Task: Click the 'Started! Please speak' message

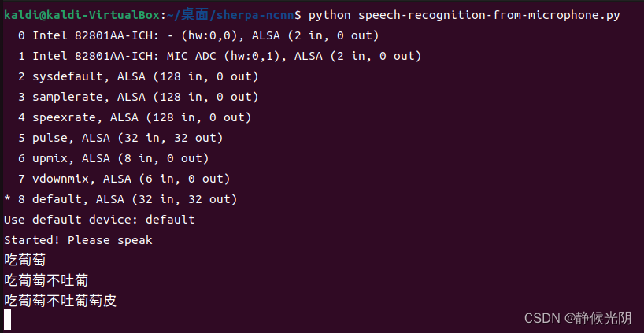Action: point(78,240)
